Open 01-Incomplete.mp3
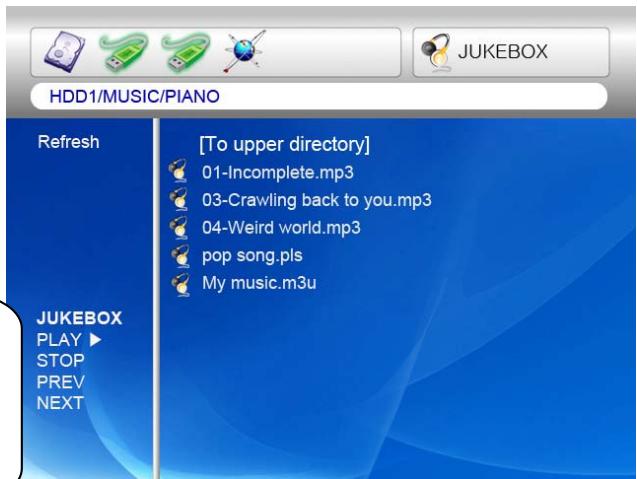 tap(278, 173)
